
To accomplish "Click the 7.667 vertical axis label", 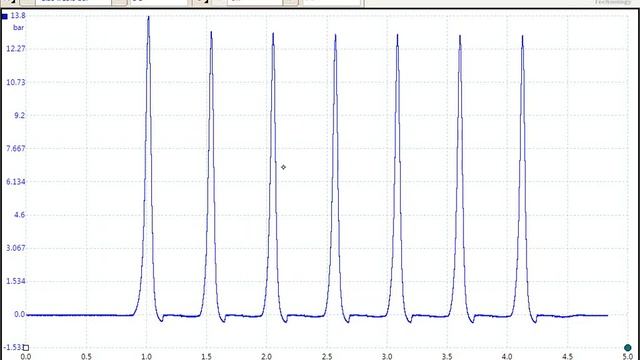I will 16,148.
